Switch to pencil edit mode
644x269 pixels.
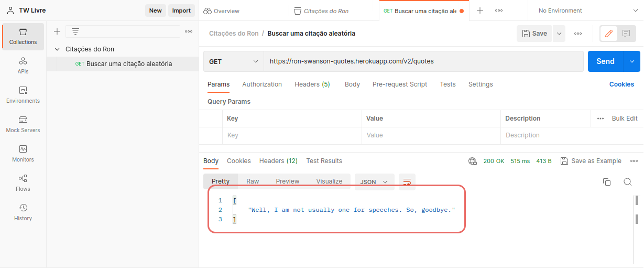pos(608,34)
